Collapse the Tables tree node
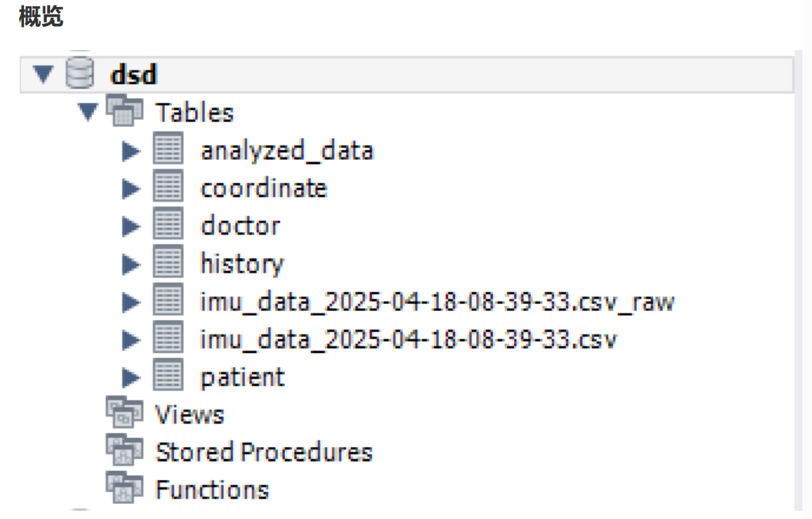The image size is (812, 519). (88, 111)
